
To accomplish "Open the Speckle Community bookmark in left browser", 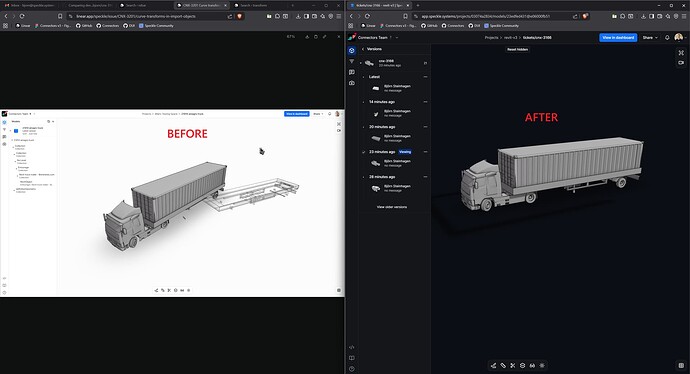I will coord(156,26).
